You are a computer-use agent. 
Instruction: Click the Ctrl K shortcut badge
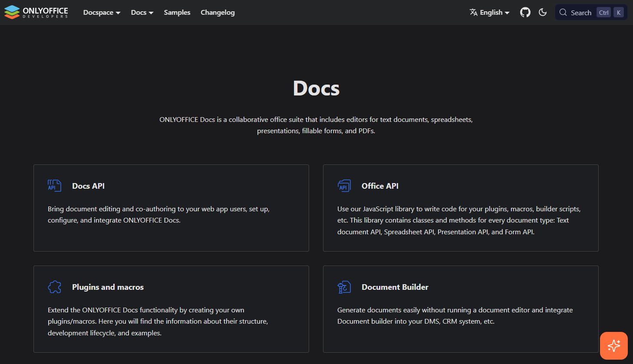point(610,12)
